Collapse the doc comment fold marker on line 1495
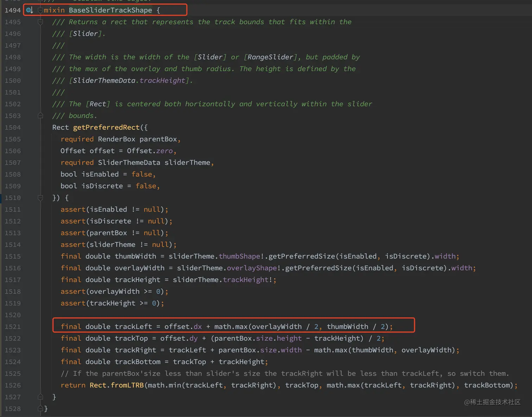Image resolution: width=532 pixels, height=417 pixels. (x=40, y=22)
